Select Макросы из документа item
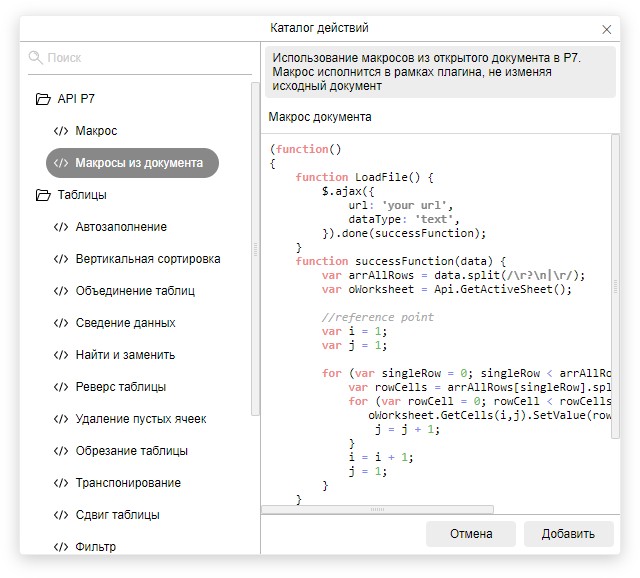 [139, 163]
